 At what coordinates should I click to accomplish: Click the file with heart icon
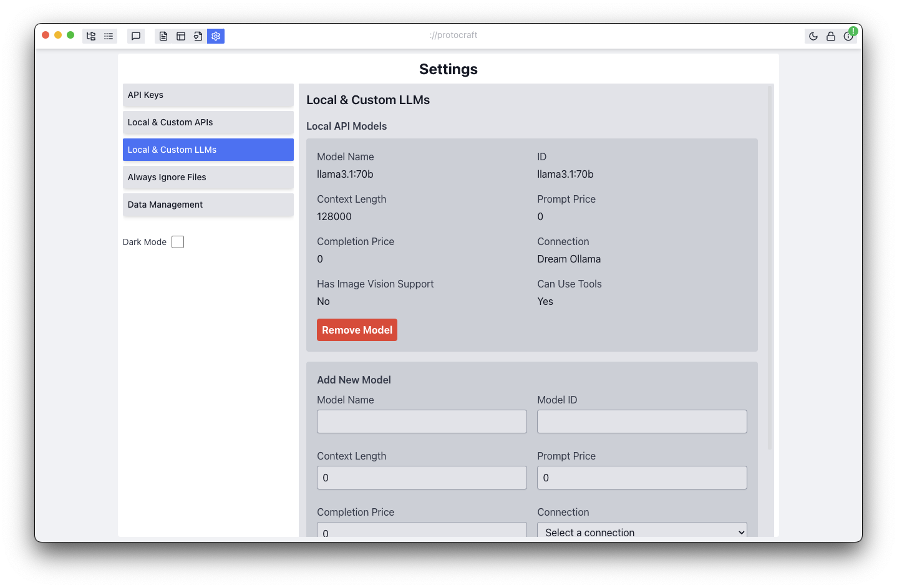(x=198, y=36)
